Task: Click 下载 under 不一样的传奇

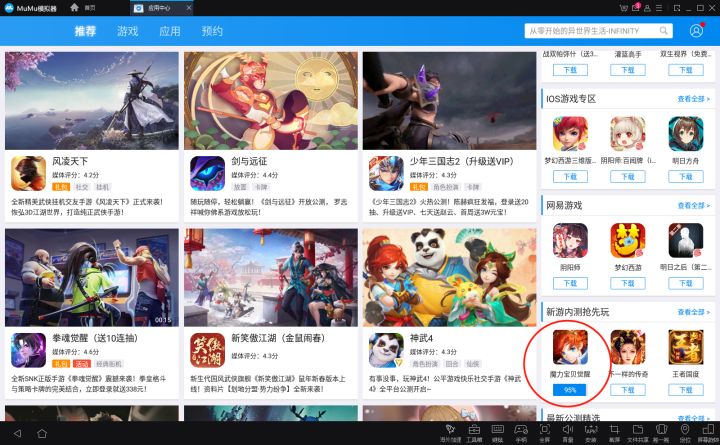Action: (628, 390)
